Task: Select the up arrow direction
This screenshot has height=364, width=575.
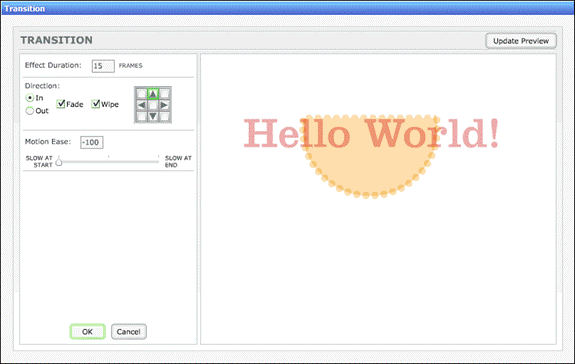Action: click(153, 94)
